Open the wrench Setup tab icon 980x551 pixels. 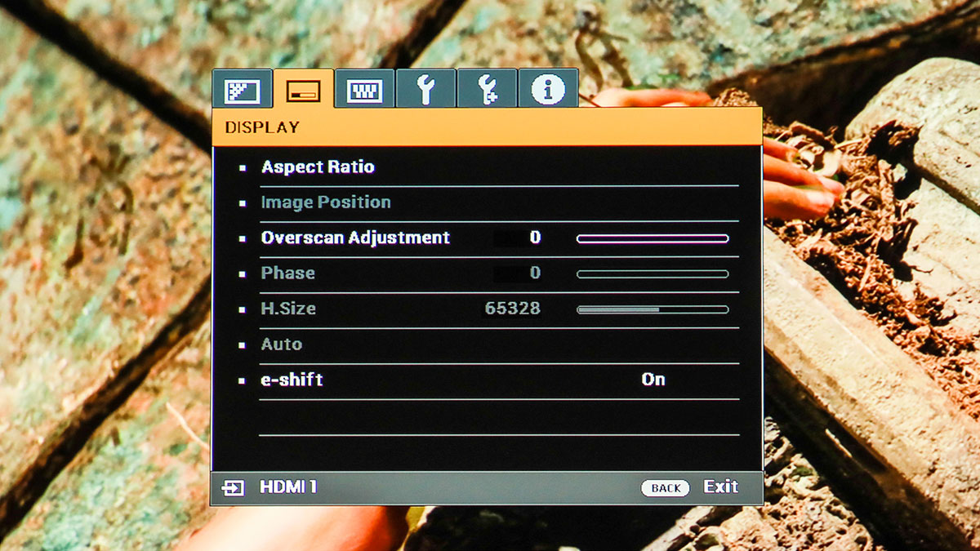click(x=426, y=89)
